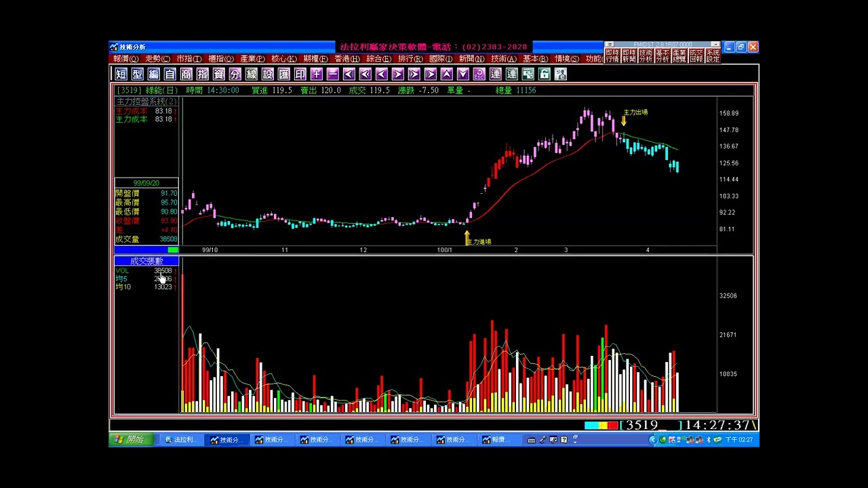Viewport: 868px width, 488px height.
Task: Click the padlock lock toolbar icon
Action: point(544,75)
